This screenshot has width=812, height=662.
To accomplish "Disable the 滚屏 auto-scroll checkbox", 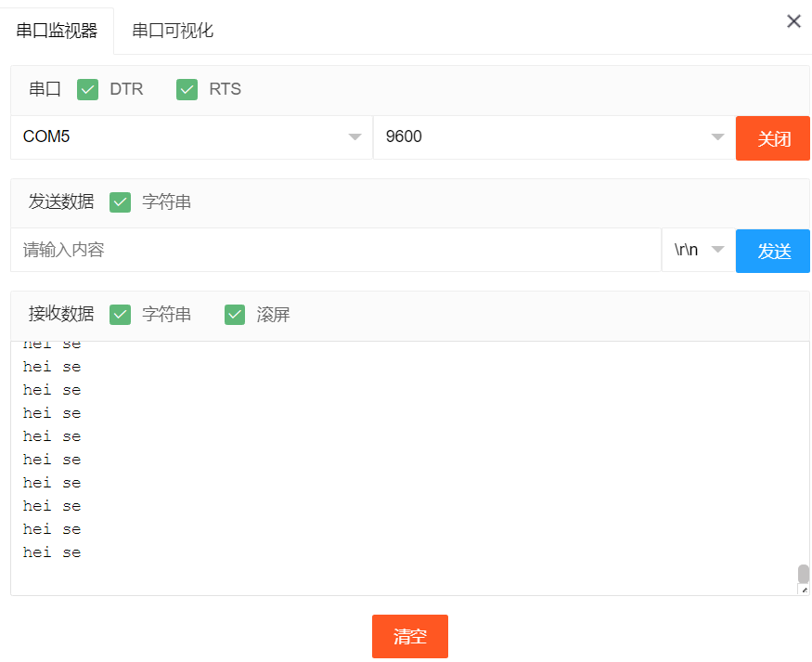I will click(235, 315).
